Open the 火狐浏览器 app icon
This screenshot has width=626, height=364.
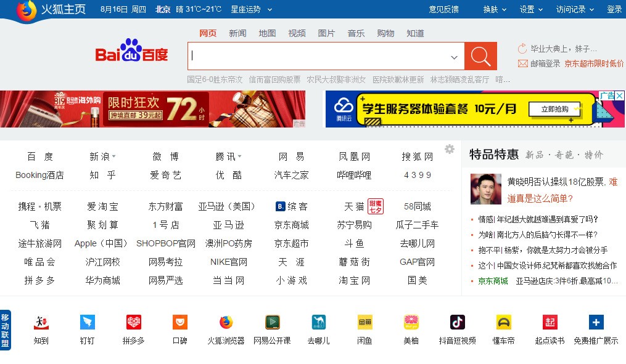click(x=226, y=323)
